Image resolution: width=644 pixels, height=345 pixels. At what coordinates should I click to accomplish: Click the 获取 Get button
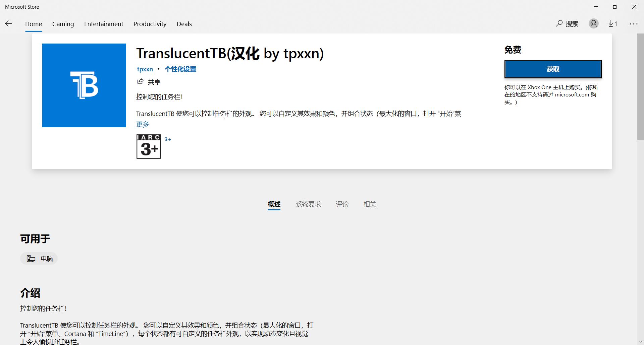[553, 69]
